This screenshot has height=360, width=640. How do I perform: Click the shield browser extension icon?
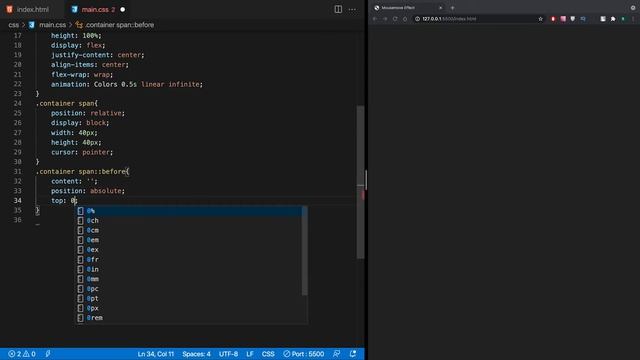[573, 19]
